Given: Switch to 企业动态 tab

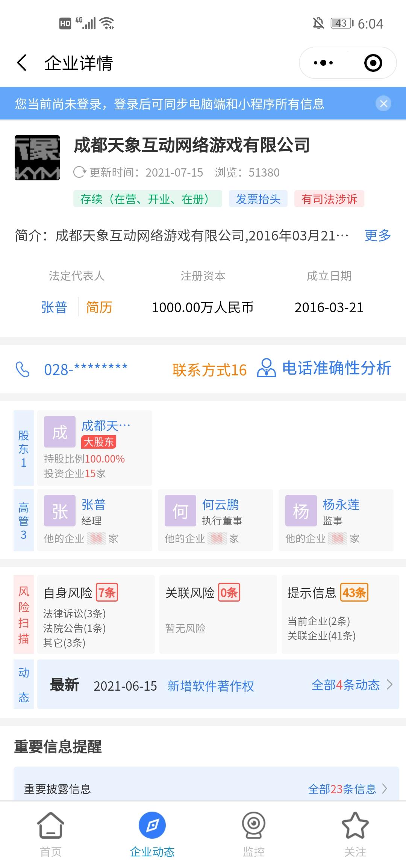Looking at the screenshot, I should 152,833.
